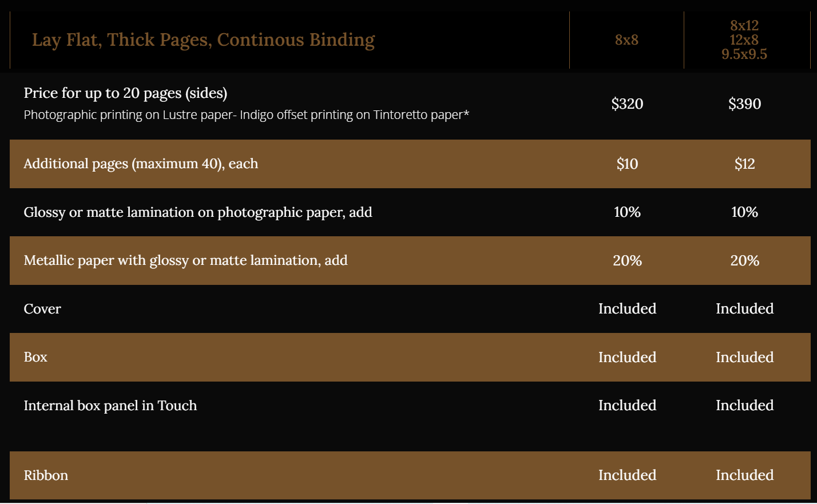Select the 8x12 12x8 9.5x9.5 column header

[x=744, y=40]
